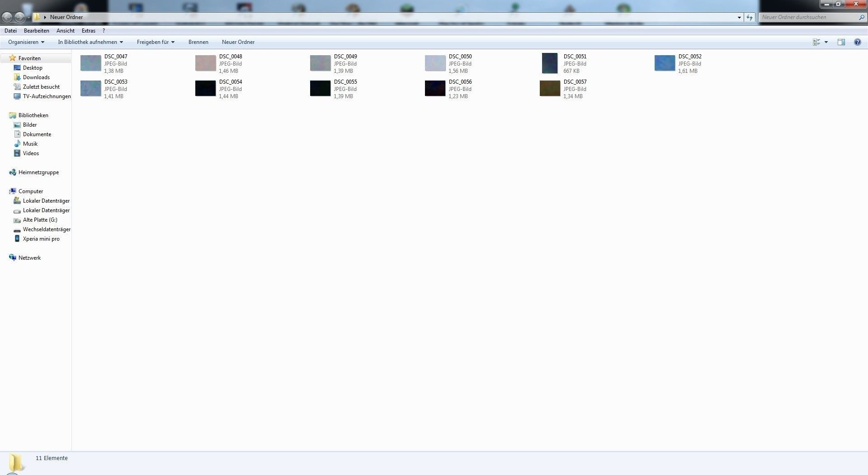Change the view with the view icon
868x475 pixels.
[x=816, y=42]
